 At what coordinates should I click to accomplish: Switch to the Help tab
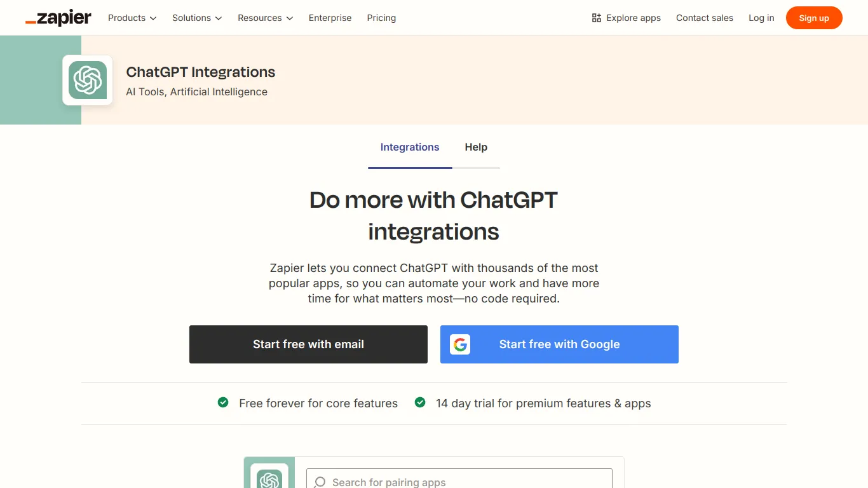pos(476,147)
